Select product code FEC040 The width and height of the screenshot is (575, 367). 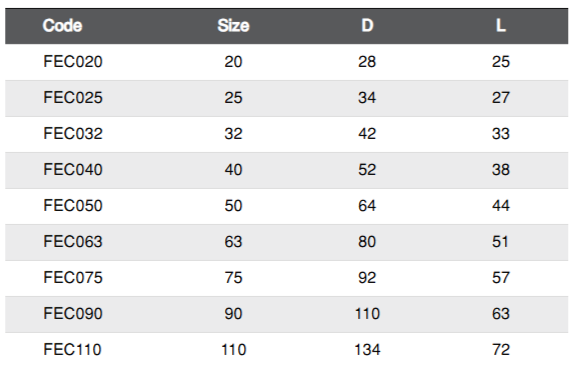tap(73, 169)
